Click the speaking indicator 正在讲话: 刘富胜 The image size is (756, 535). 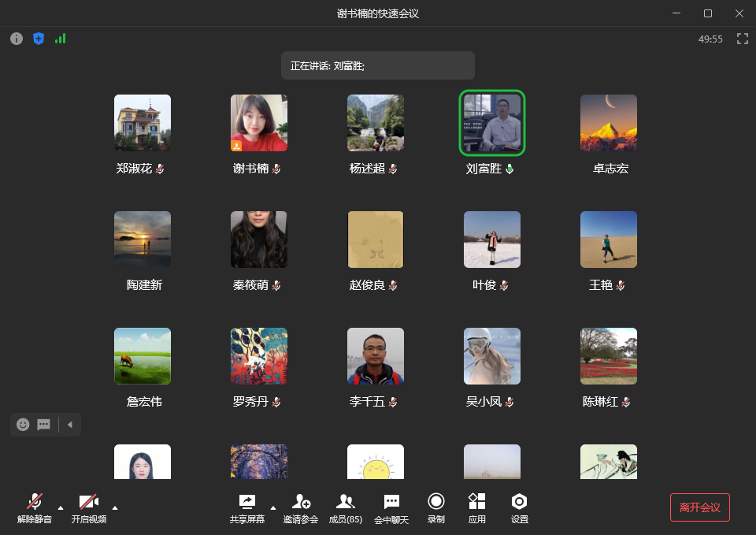point(377,65)
